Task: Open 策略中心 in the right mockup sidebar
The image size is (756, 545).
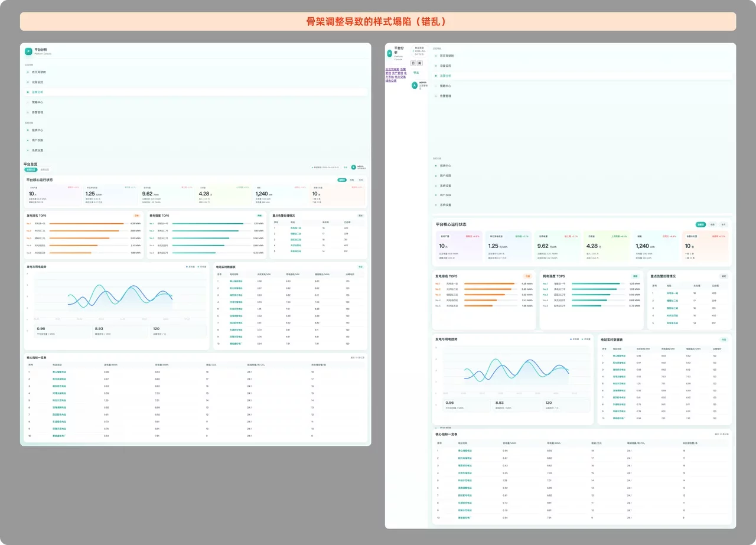Action: (445, 86)
